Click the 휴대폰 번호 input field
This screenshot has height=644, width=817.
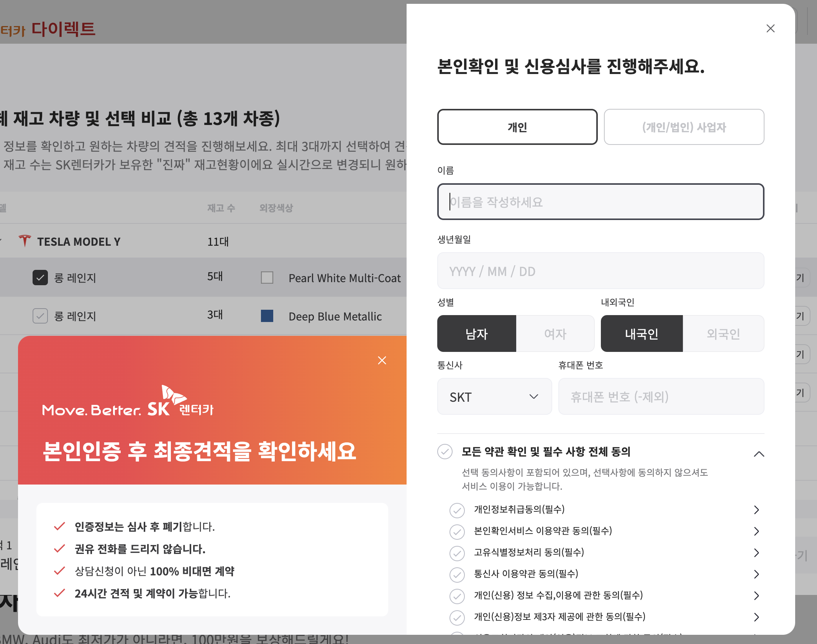[x=661, y=396]
